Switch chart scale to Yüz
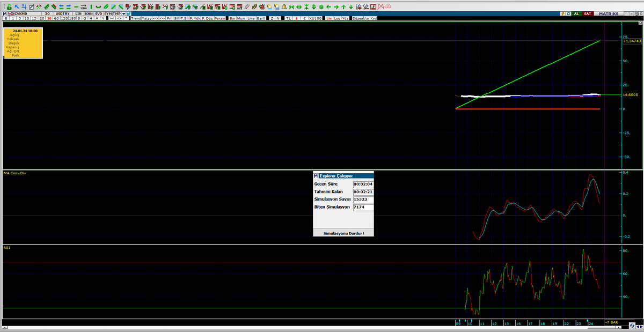Viewport: 644px width, 332px height. pos(345,18)
